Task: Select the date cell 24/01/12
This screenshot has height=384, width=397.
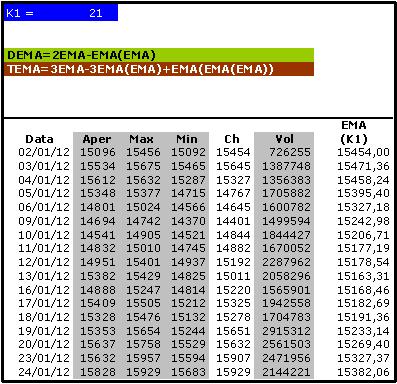Action: coord(44,372)
